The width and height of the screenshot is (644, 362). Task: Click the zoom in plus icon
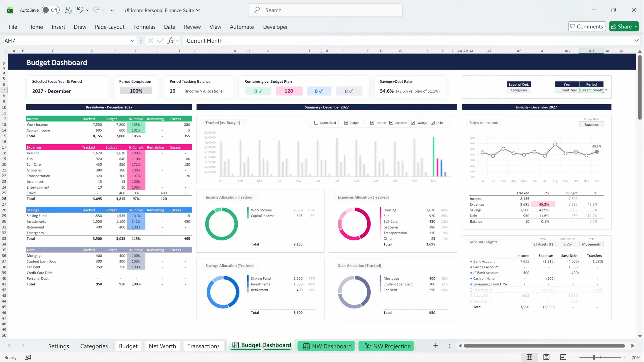click(x=625, y=357)
